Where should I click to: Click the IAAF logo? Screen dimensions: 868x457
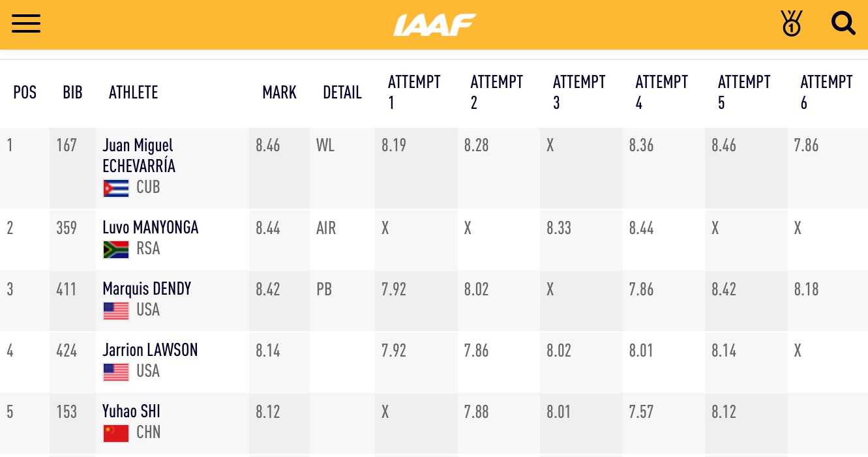tap(434, 25)
